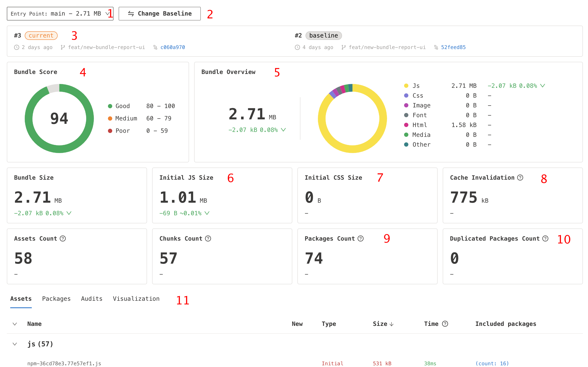Click the Included packages column header

point(506,324)
